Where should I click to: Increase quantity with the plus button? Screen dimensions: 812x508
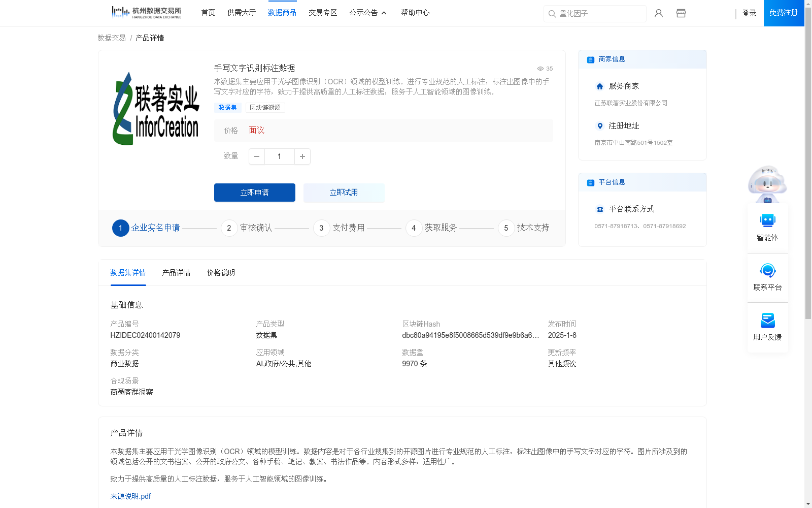tap(302, 156)
